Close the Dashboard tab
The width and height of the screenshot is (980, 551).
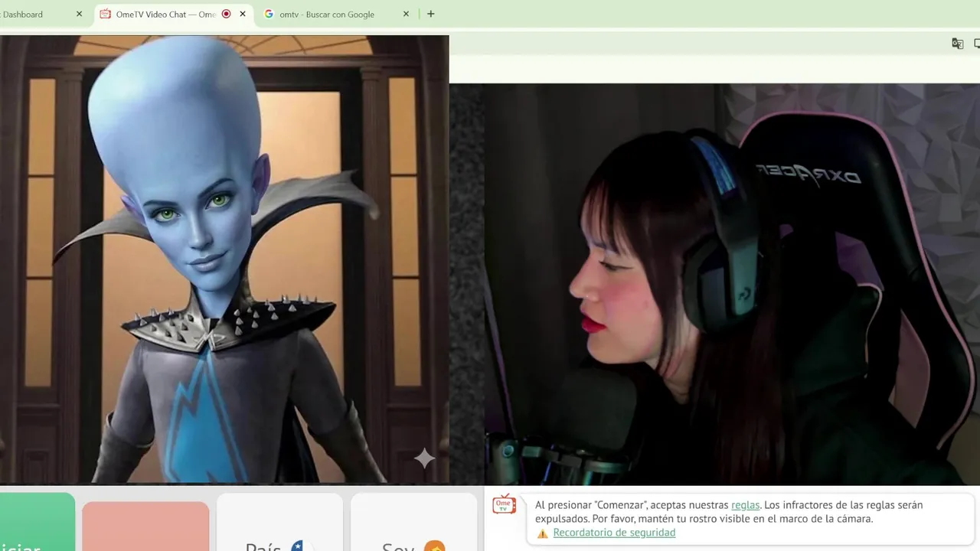tap(79, 14)
